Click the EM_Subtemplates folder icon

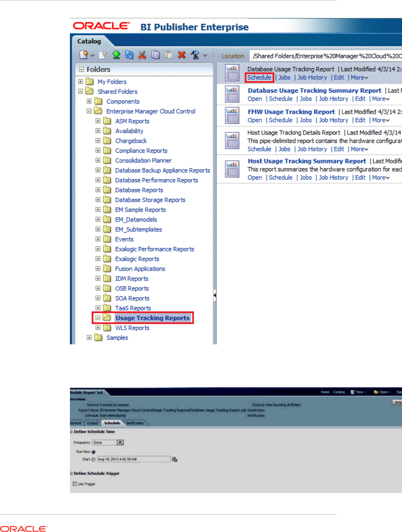tap(107, 229)
